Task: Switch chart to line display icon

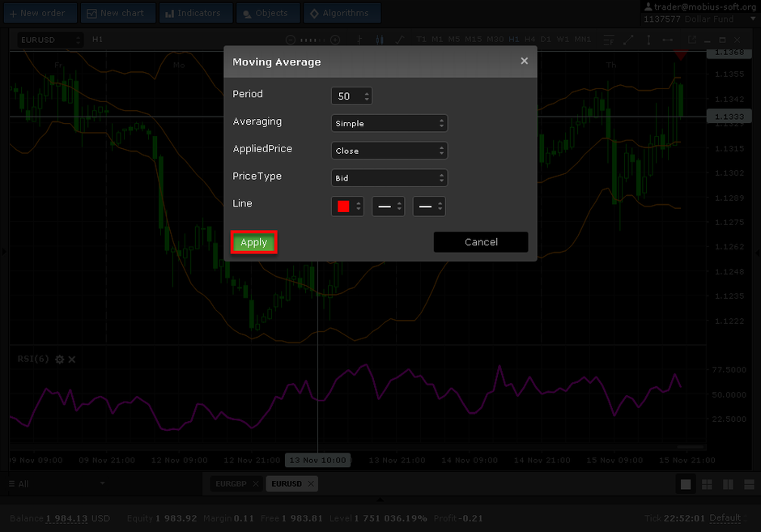Action: (400, 40)
